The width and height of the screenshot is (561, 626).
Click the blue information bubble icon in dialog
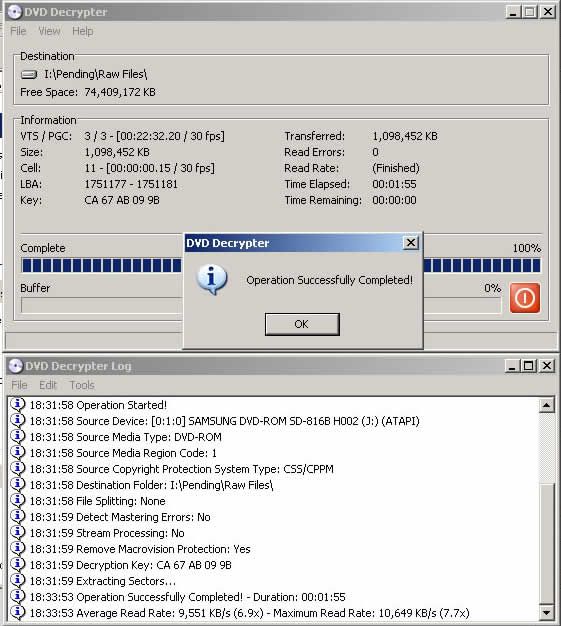coord(212,279)
